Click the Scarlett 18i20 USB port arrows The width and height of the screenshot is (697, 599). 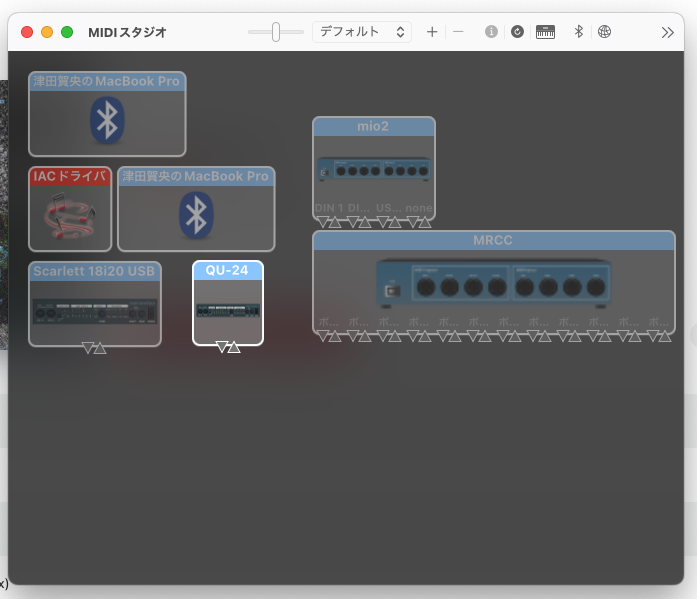[93, 348]
